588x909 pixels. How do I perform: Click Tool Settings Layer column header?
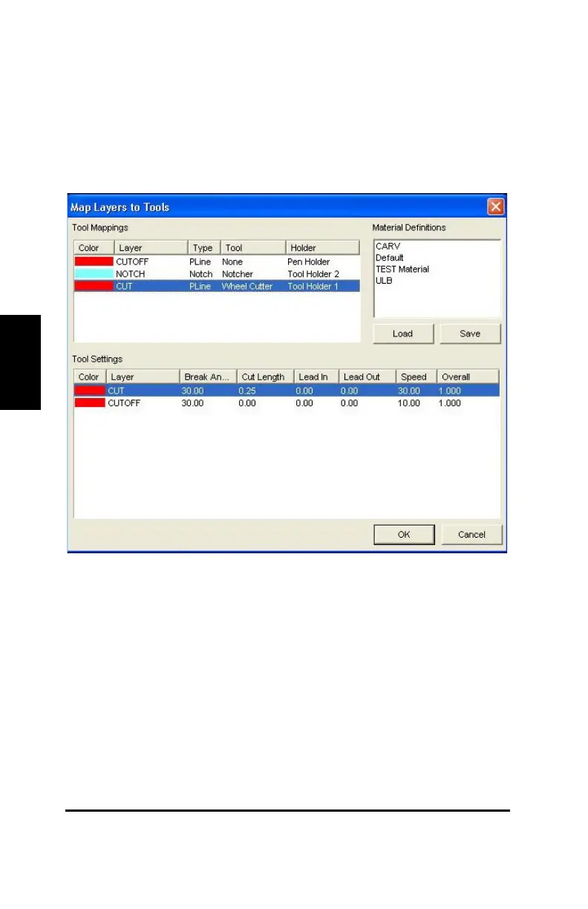click(x=143, y=377)
